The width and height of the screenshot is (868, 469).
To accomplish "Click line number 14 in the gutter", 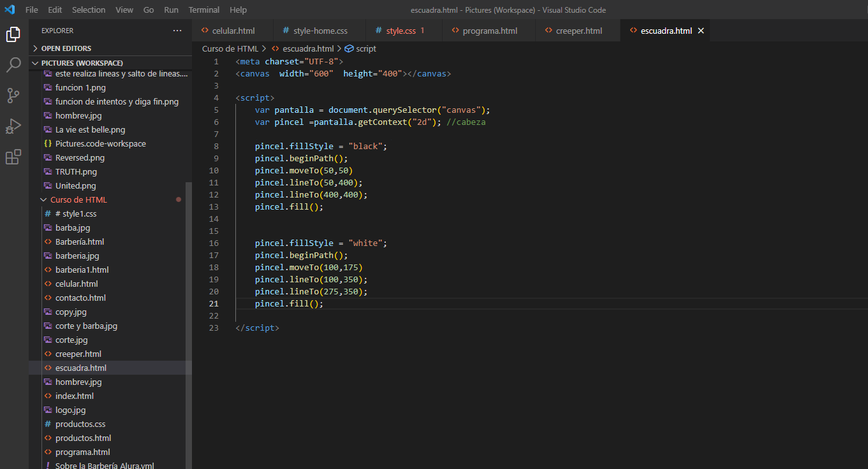I will (214, 219).
